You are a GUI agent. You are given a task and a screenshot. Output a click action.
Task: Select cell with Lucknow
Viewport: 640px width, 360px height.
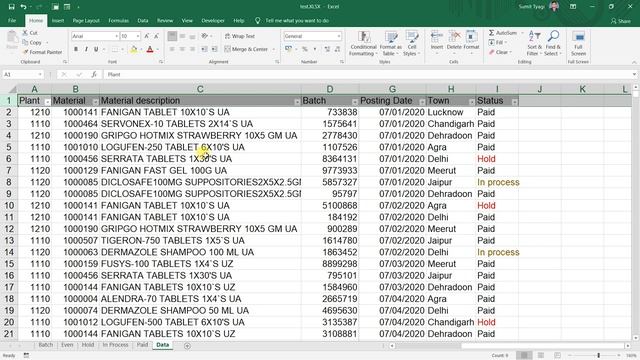451,112
